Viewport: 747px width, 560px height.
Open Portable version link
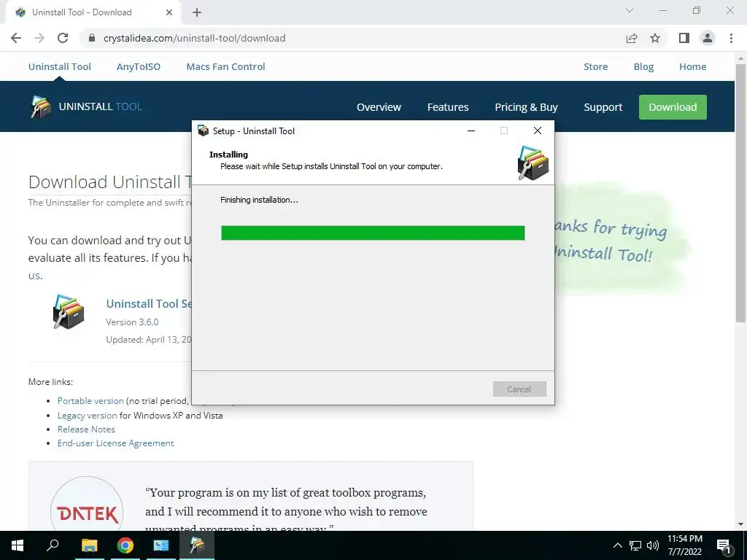90,401
